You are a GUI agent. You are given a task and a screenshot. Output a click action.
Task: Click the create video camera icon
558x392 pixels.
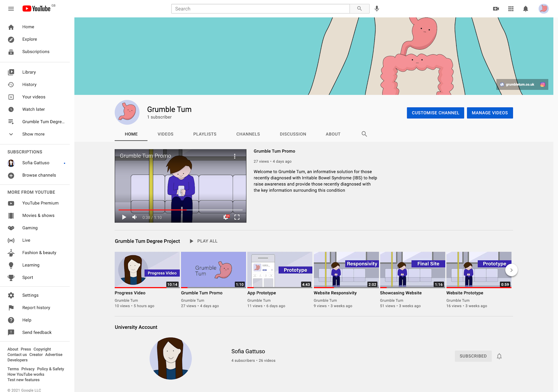[496, 9]
